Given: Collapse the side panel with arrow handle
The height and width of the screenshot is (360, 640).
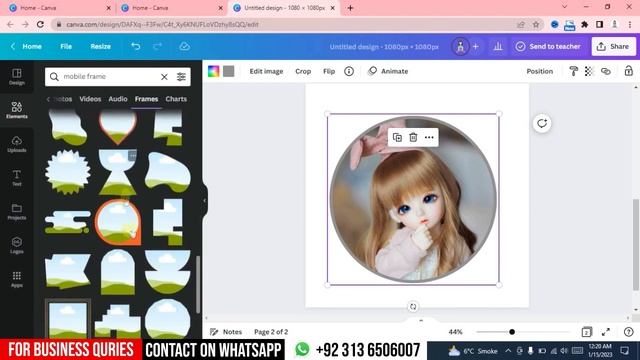Looking at the screenshot, I should pyautogui.click(x=205, y=200).
